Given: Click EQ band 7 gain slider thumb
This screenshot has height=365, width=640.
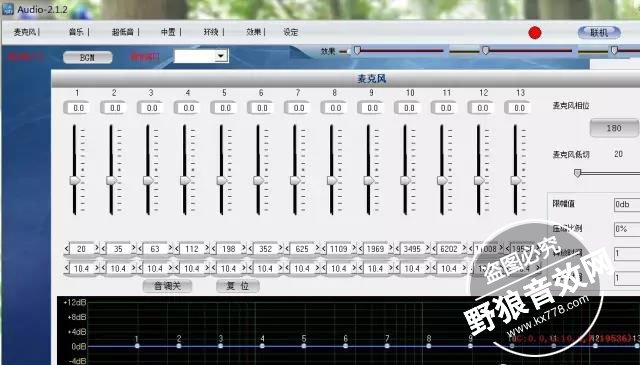Looking at the screenshot, I should (295, 180).
